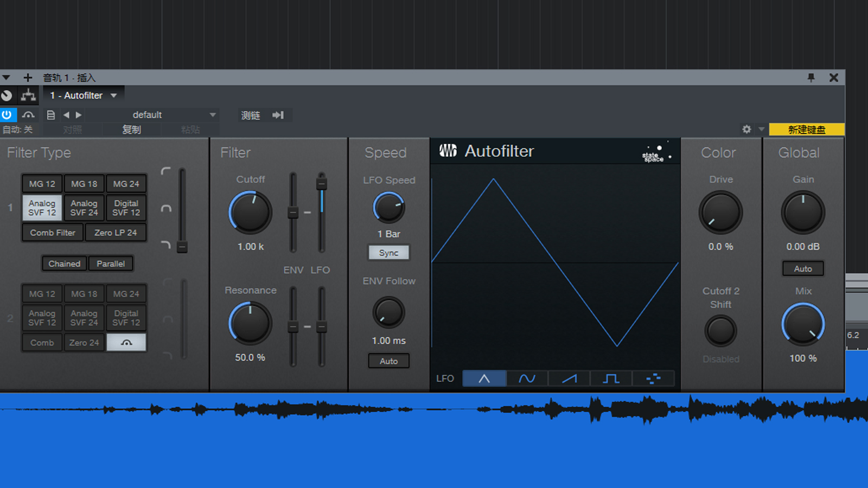Choose the sawtooth LFO waveform

[x=569, y=378]
